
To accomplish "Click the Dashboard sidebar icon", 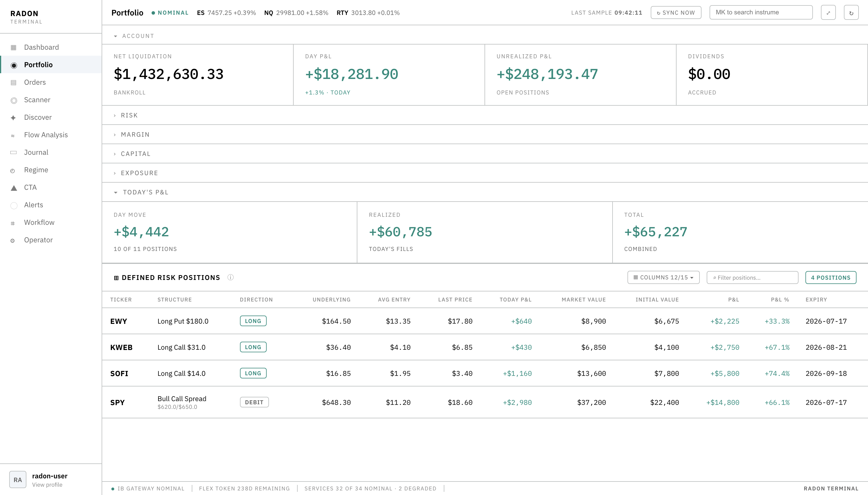I will pyautogui.click(x=13, y=47).
